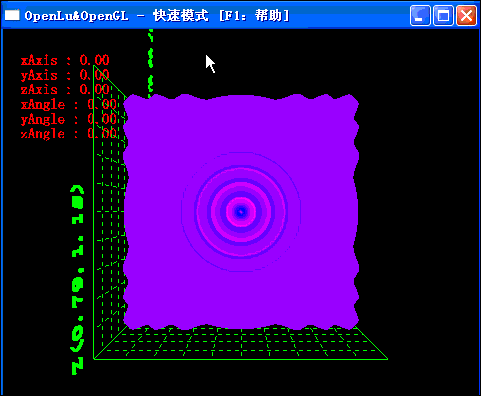Select the xAxis value readout
481x396 pixels.
65,60
